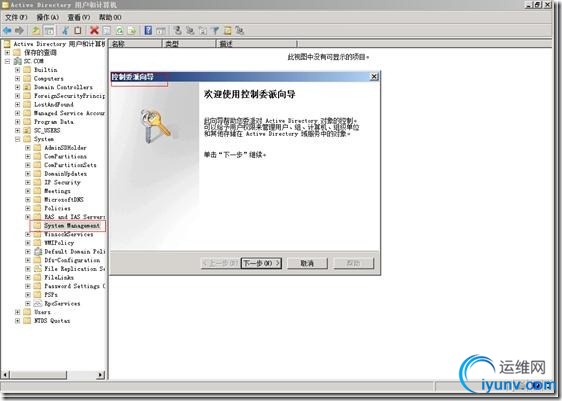Click the Create new organizational unit icon
This screenshot has height=401, width=562.
tap(203, 31)
